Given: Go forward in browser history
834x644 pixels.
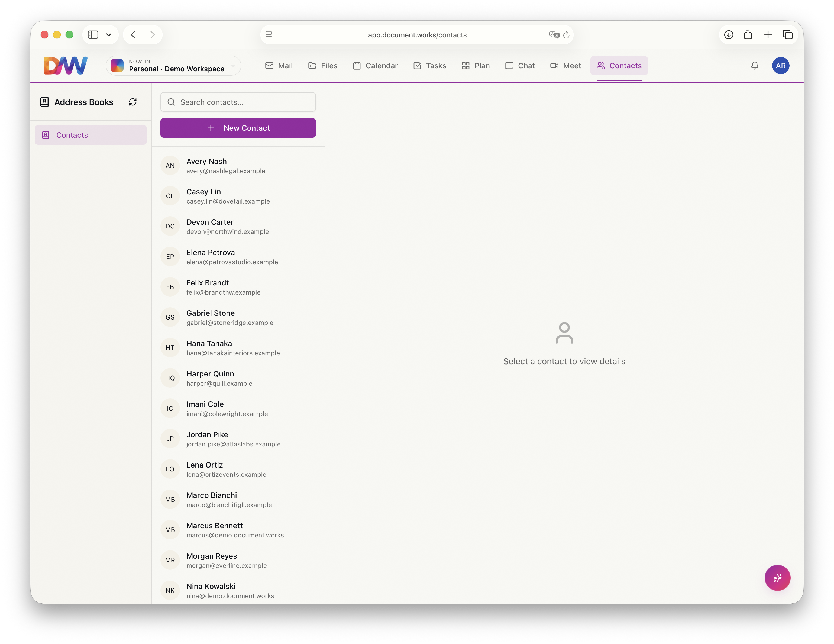Looking at the screenshot, I should tap(152, 35).
